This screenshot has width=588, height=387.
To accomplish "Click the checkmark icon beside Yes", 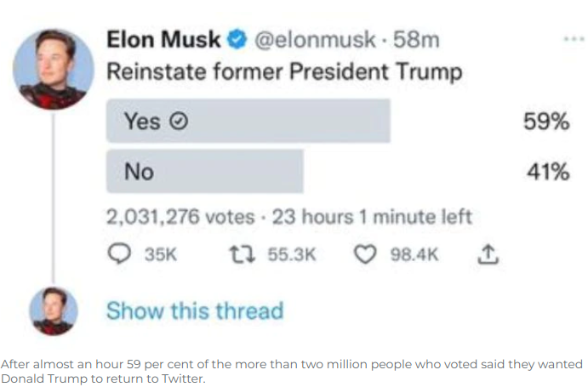I will click(x=179, y=122).
